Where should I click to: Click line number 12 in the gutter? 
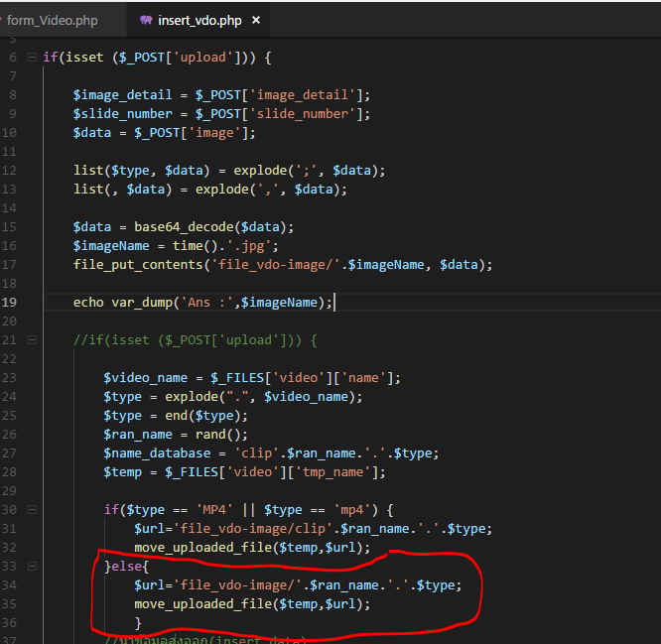11,171
